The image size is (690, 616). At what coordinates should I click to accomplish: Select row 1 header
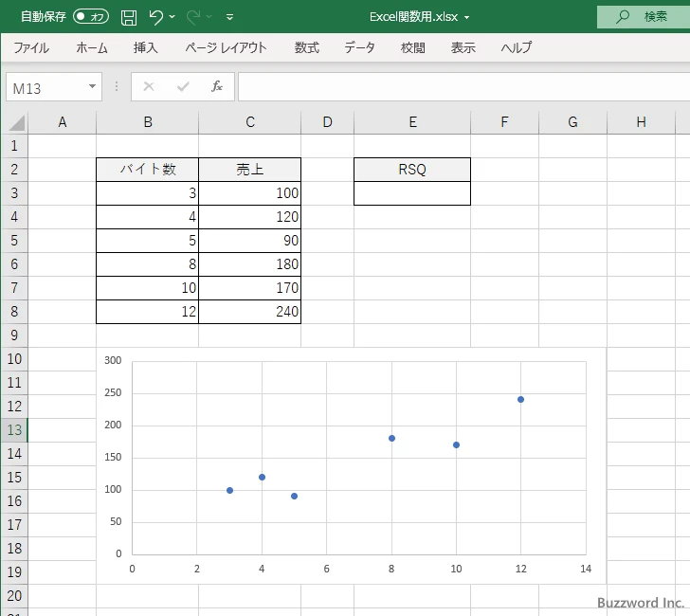click(14, 146)
